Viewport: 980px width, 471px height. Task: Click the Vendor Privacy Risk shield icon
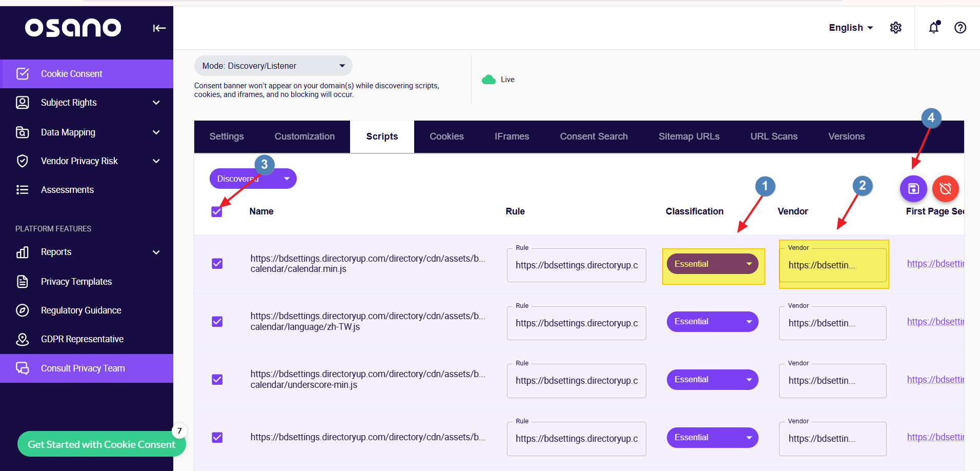coord(23,161)
